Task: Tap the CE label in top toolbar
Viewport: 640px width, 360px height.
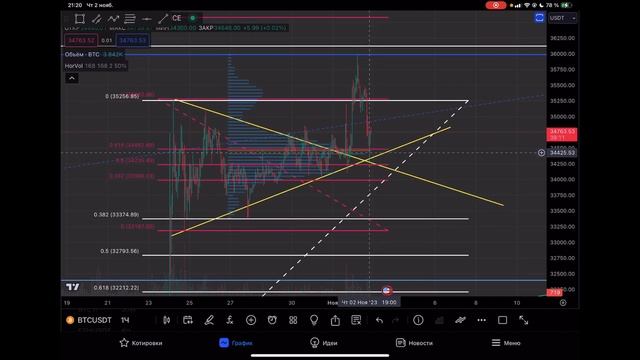Action: click(177, 18)
